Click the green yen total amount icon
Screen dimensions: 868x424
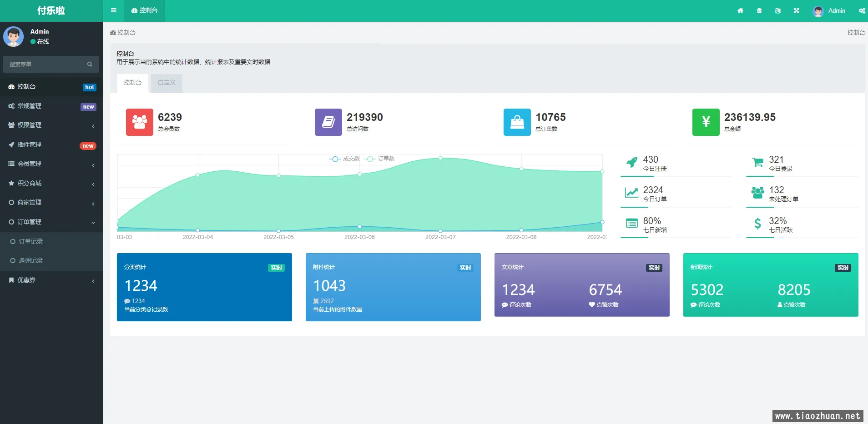point(706,122)
